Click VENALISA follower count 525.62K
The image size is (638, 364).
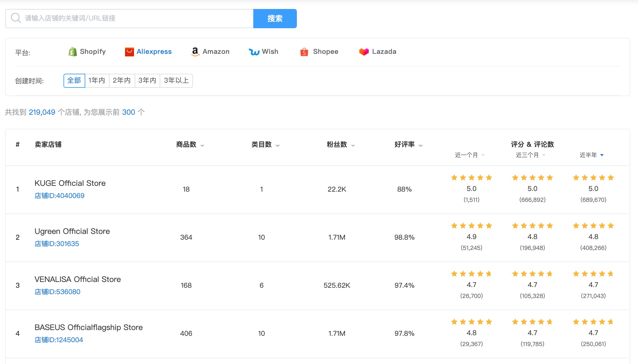coord(337,285)
